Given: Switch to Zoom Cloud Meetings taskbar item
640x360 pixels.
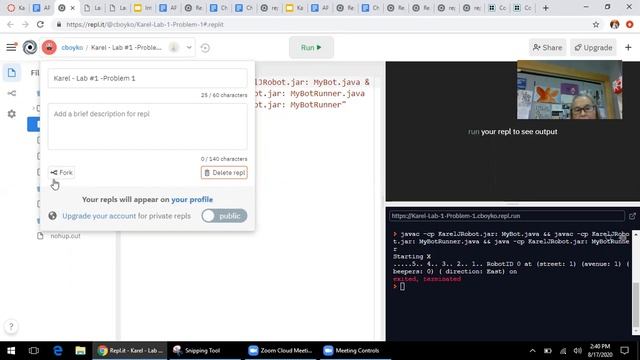Looking at the screenshot, I should 281,351.
